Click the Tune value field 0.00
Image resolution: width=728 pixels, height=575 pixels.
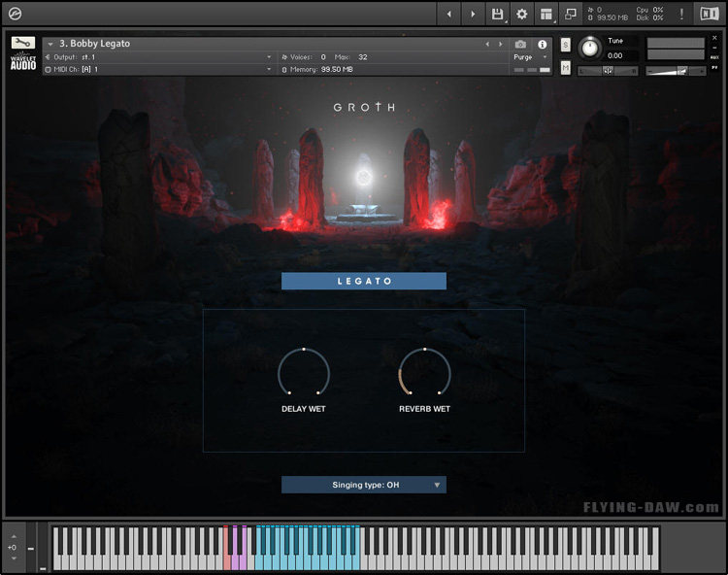tap(614, 55)
